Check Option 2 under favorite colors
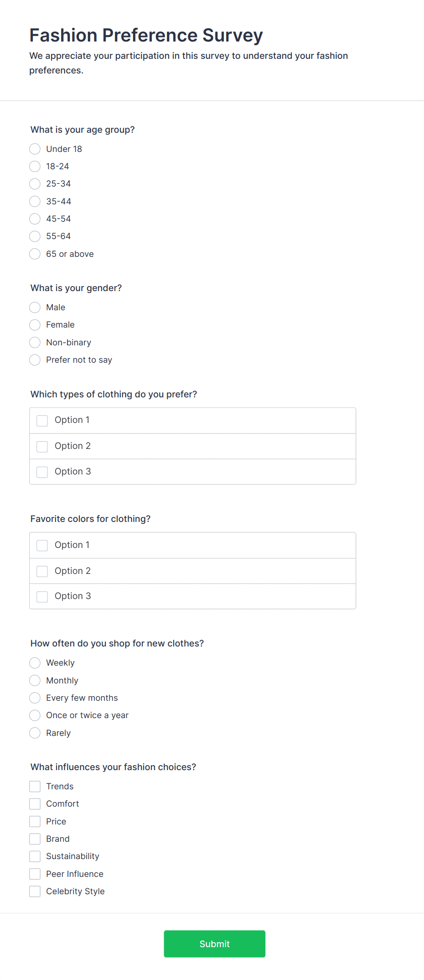Viewport: 424px width, 980px height. (42, 571)
